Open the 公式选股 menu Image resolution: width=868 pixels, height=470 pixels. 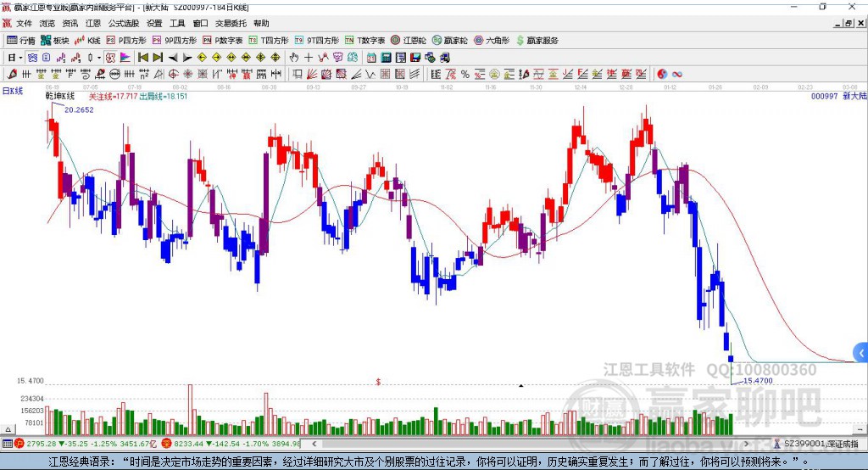124,23
